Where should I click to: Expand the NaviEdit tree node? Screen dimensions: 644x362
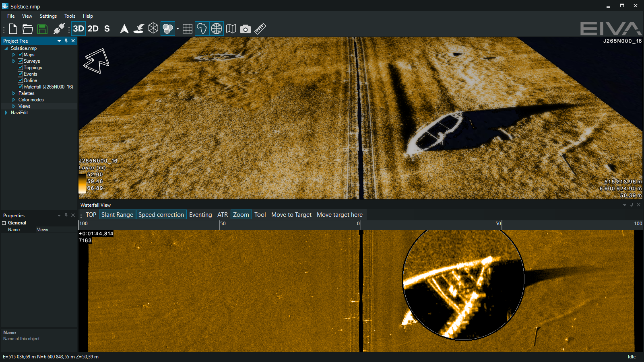[x=6, y=113]
